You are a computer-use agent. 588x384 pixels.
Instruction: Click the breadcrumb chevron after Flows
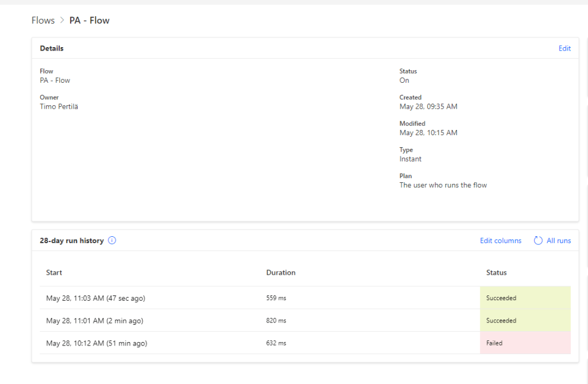tap(62, 21)
